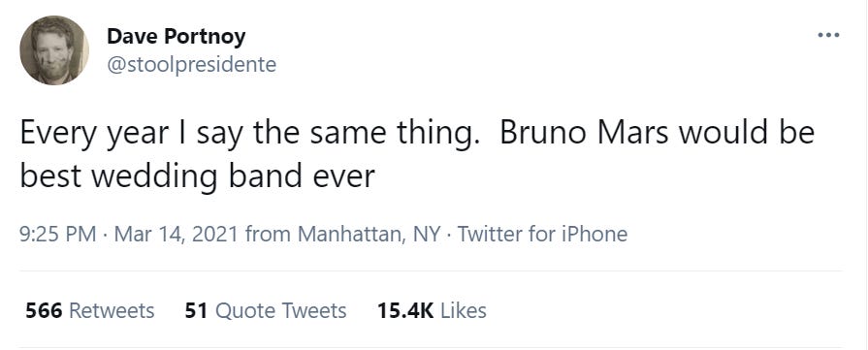Visit the @stoolpresidente handle
The height and width of the screenshot is (350, 868).
pos(191,65)
